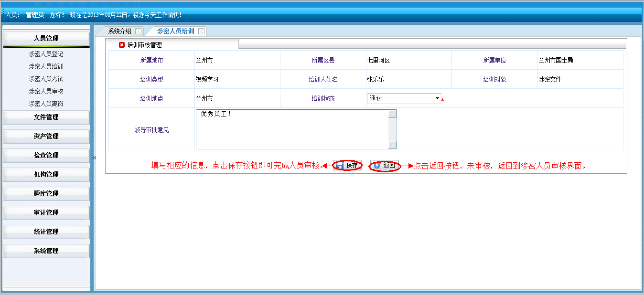Click the 兰州市国土局 value
644x295 pixels.
(x=556, y=61)
